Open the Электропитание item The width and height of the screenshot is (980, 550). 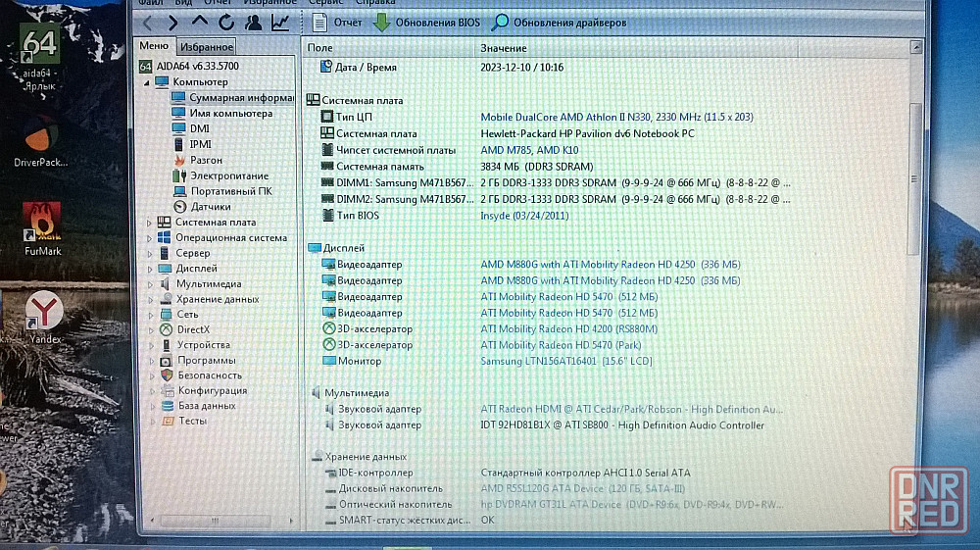(220, 175)
